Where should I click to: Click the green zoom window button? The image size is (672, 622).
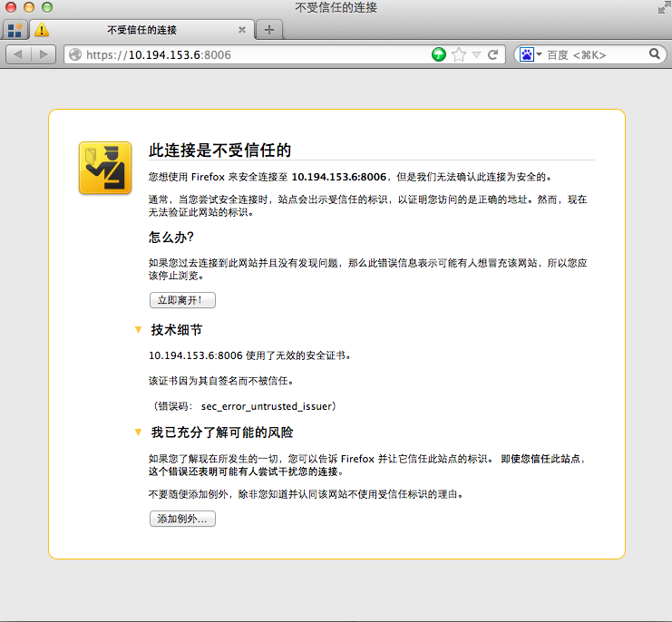[47, 7]
